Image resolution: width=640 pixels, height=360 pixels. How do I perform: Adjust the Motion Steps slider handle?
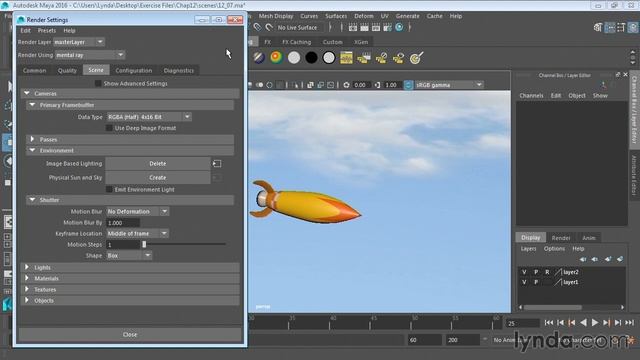(144, 244)
